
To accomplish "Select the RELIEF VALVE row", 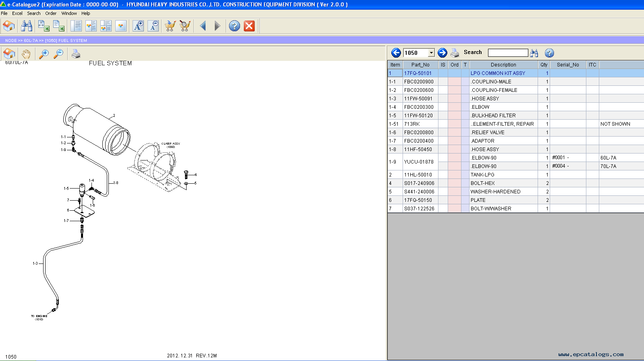I will pos(515,133).
